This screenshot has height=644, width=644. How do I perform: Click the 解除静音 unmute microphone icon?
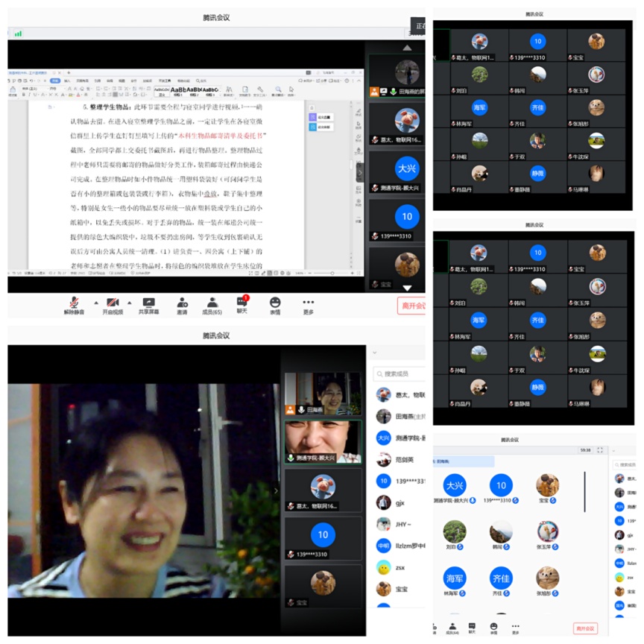coord(74,303)
